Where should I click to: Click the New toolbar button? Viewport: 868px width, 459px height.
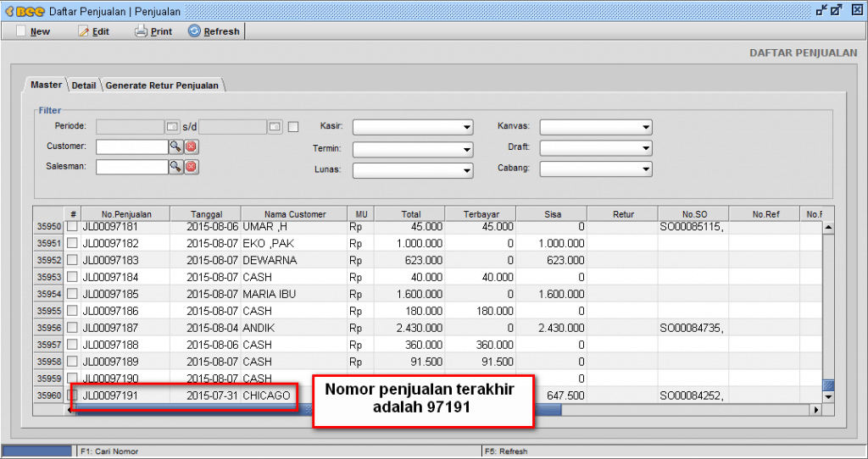(x=33, y=31)
